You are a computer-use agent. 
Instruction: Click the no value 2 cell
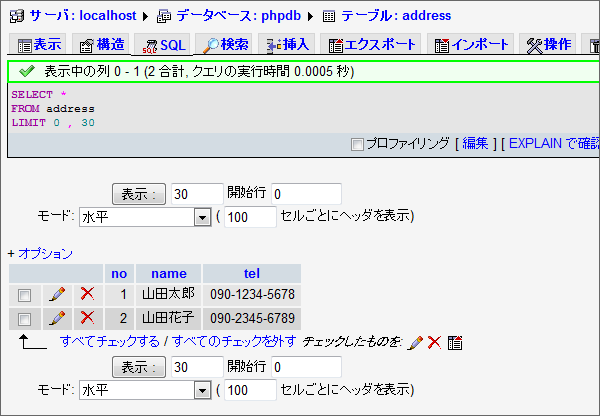(119, 318)
